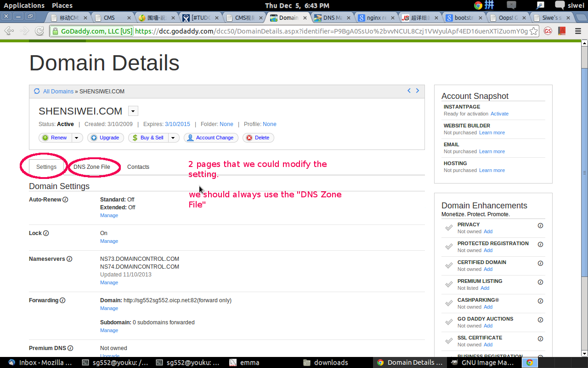The height and width of the screenshot is (368, 588).
Task: Open the Manage link under Forwarding
Action: (x=109, y=308)
